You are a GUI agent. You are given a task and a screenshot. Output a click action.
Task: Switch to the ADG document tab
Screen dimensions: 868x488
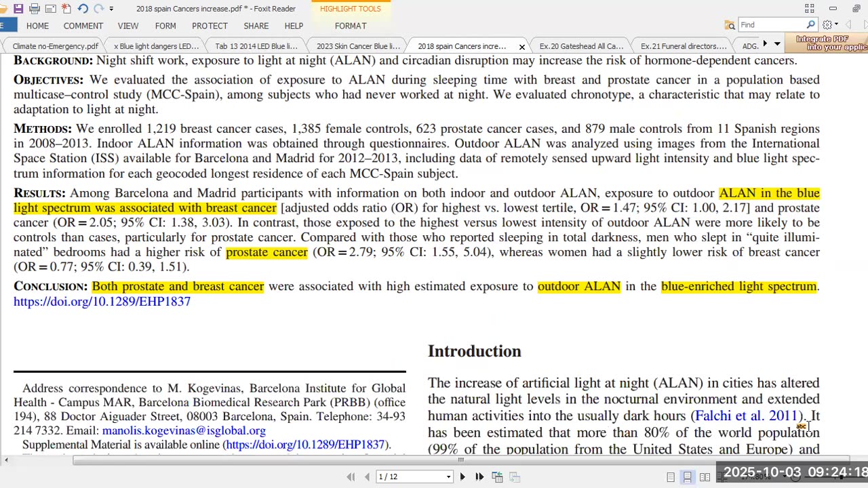[750, 46]
